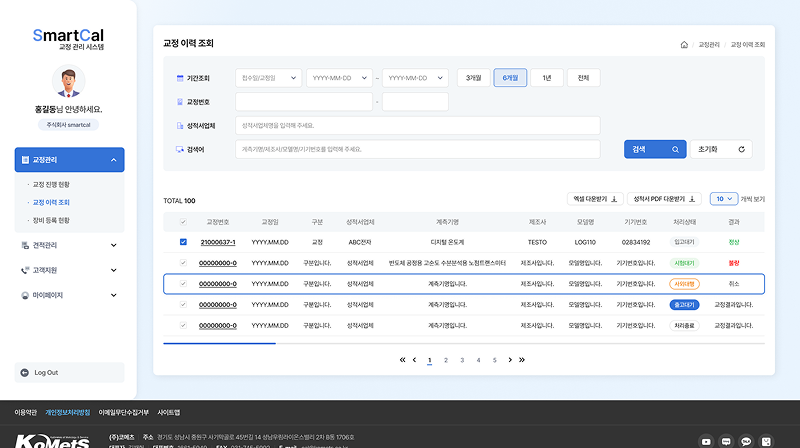This screenshot has width=800, height=448.
Task: Click the user profile avatar
Action: [68, 82]
